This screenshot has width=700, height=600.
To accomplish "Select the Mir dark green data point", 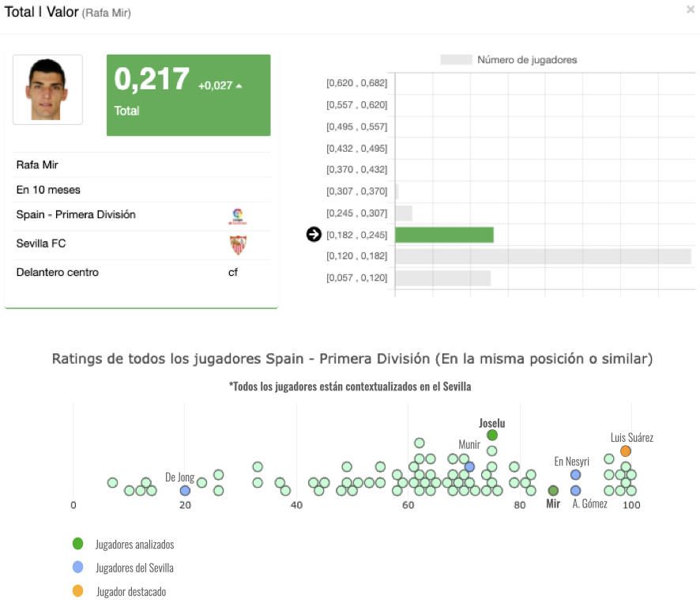I will (x=553, y=490).
